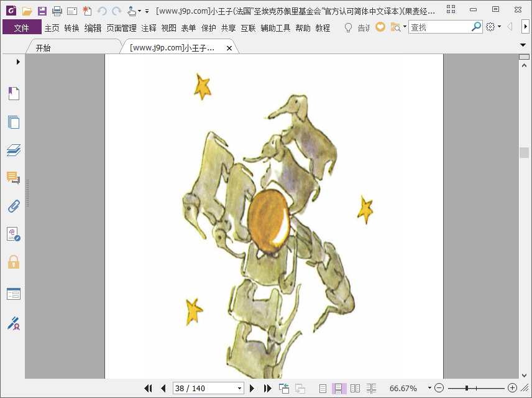Click the email document icon in the quick toolbar

pos(72,11)
